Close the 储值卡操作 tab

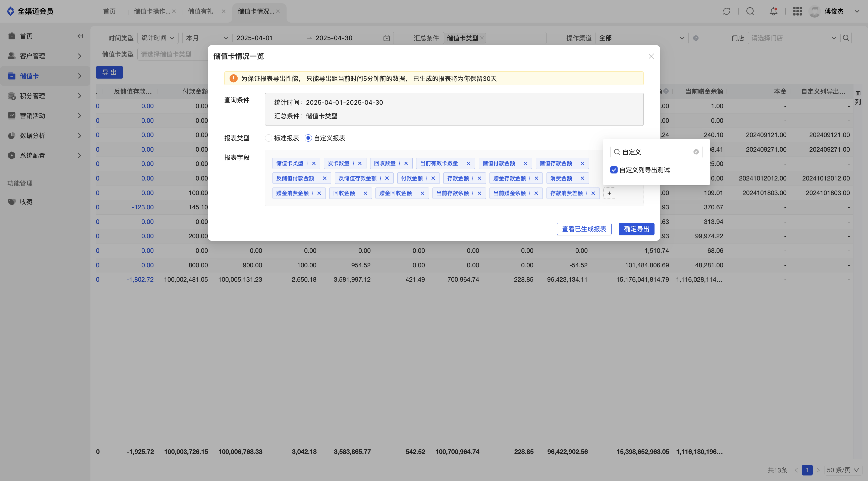point(174,11)
